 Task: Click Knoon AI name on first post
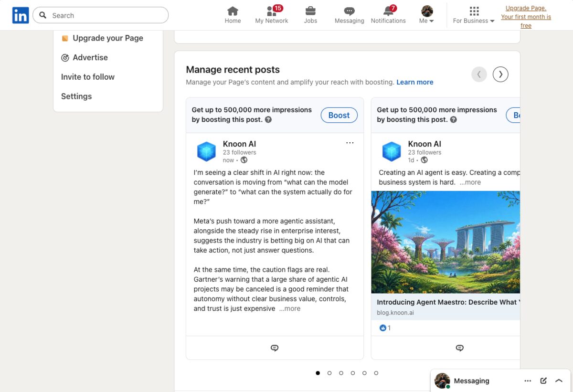pyautogui.click(x=239, y=144)
